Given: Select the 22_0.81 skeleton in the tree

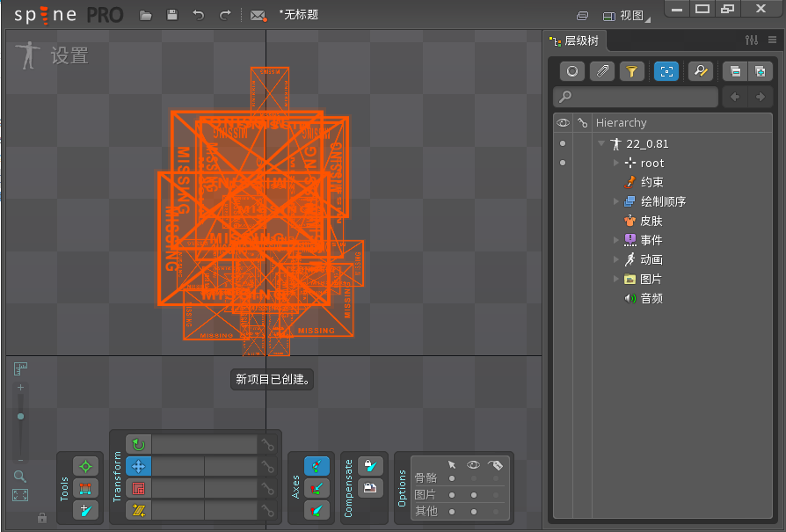Looking at the screenshot, I should 640,144.
